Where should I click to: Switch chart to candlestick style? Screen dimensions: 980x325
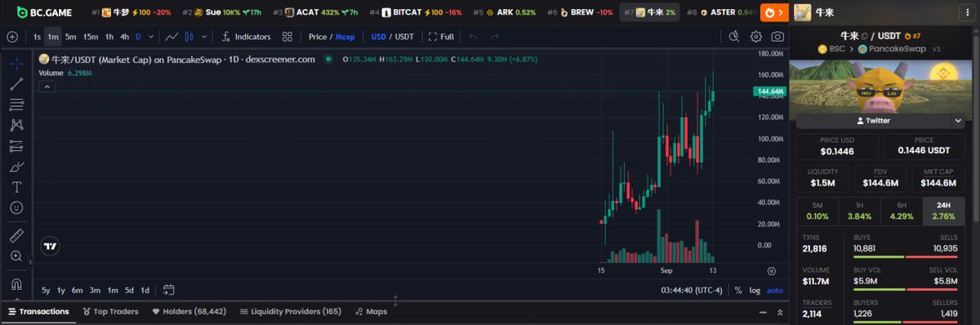pos(189,37)
